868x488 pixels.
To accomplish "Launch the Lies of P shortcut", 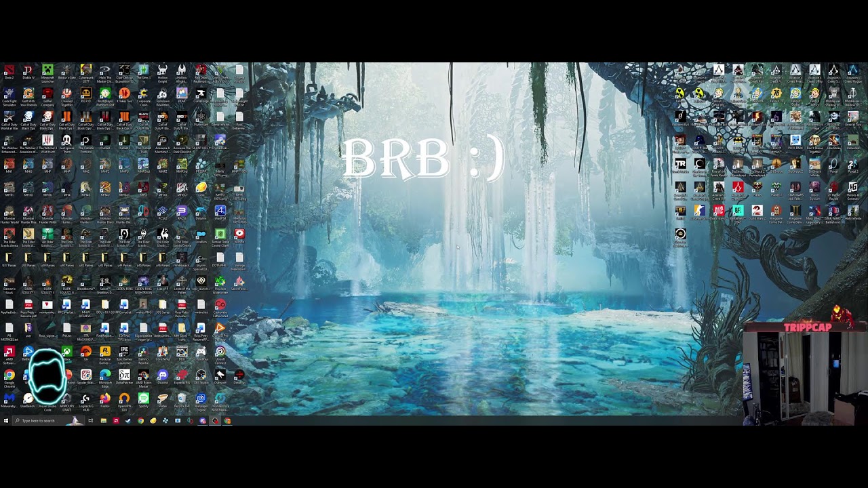I will point(162,283).
